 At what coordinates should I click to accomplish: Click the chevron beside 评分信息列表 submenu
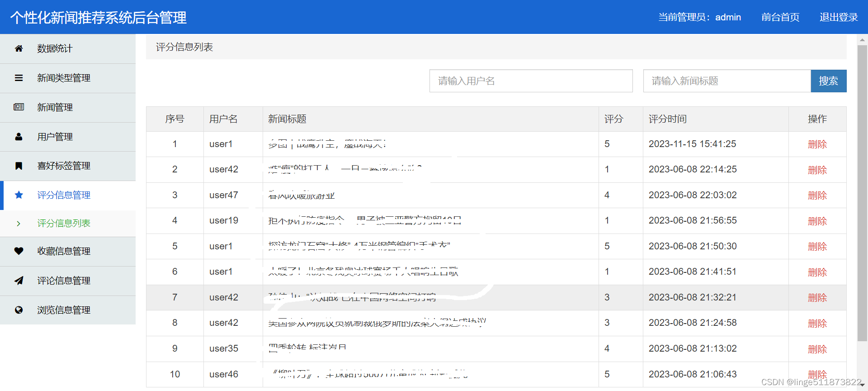(x=19, y=223)
